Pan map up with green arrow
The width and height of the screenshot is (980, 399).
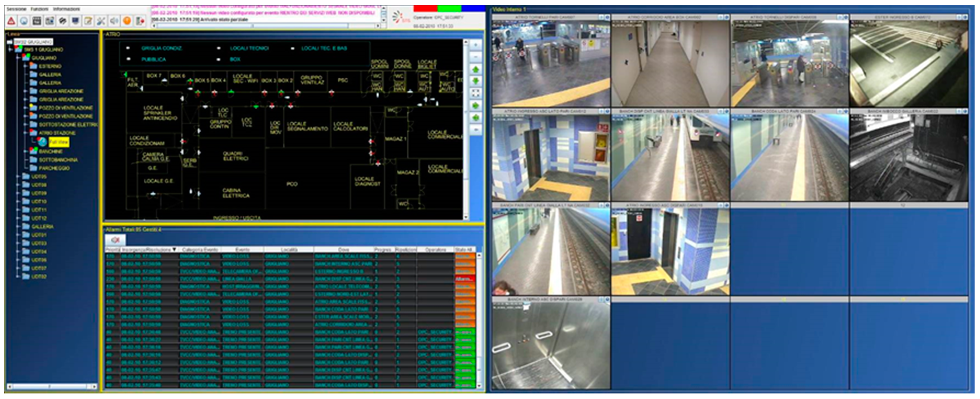coord(476,69)
